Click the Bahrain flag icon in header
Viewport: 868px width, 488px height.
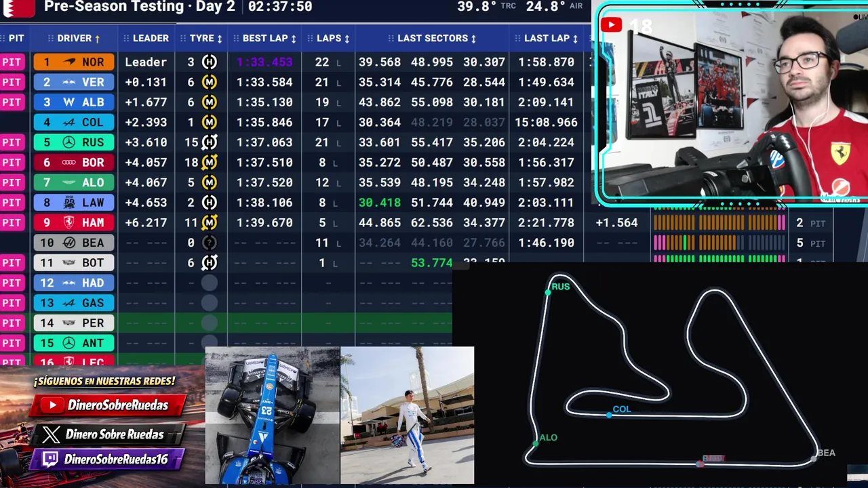pos(18,7)
